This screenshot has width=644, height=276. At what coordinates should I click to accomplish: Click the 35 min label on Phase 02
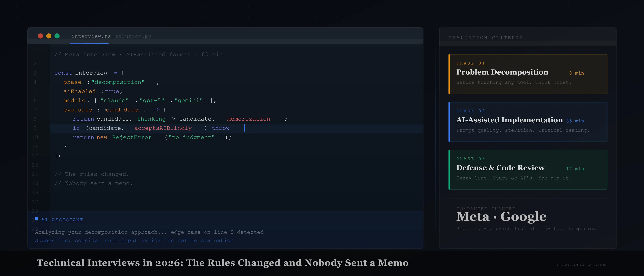[575, 121]
